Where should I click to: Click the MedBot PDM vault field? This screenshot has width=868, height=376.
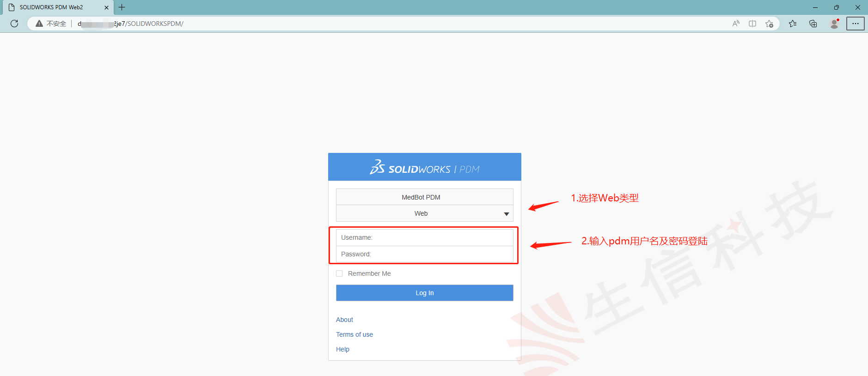[424, 197]
